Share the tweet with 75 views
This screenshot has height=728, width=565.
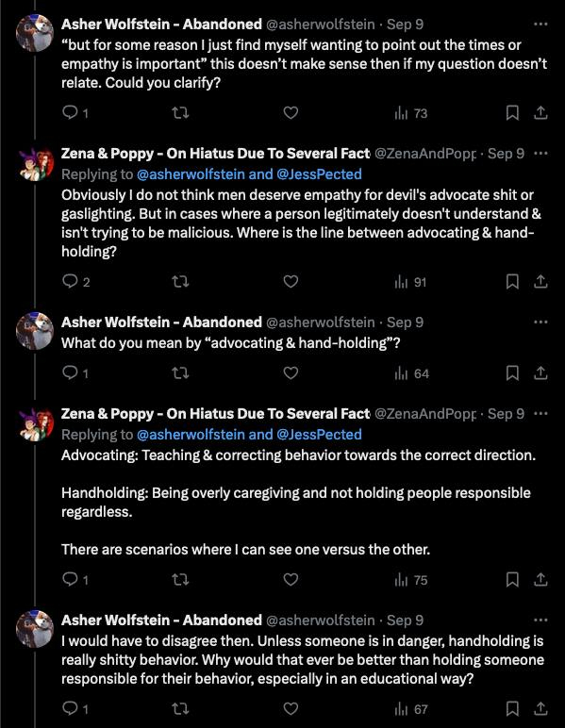tap(540, 579)
